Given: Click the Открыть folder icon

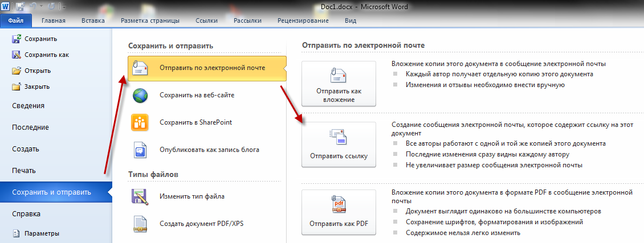Looking at the screenshot, I should coord(17,71).
